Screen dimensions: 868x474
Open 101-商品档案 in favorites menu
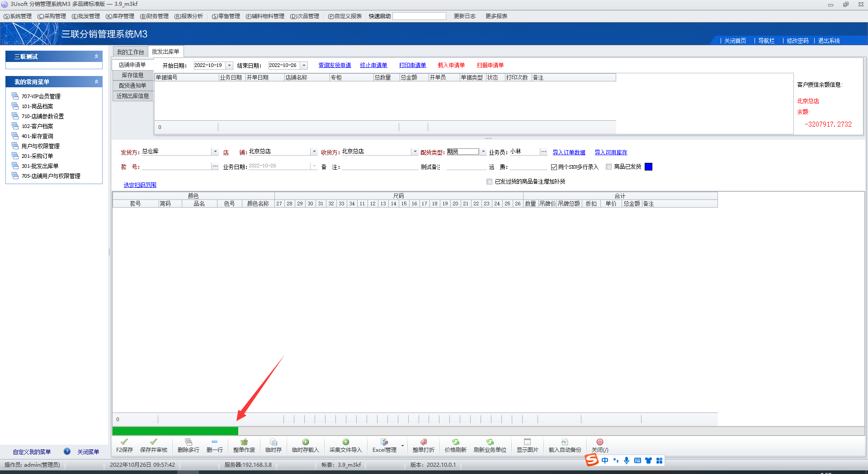[x=38, y=106]
